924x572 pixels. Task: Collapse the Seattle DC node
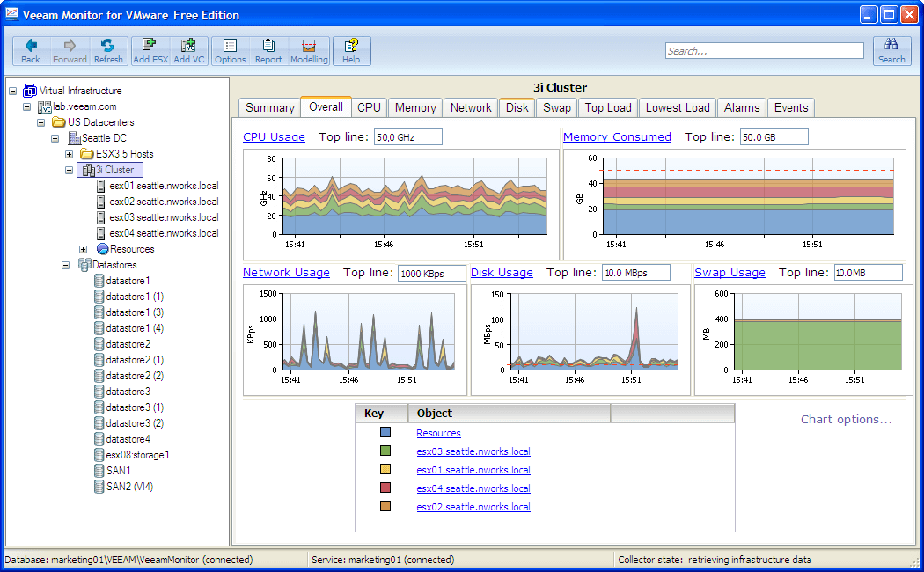54,138
